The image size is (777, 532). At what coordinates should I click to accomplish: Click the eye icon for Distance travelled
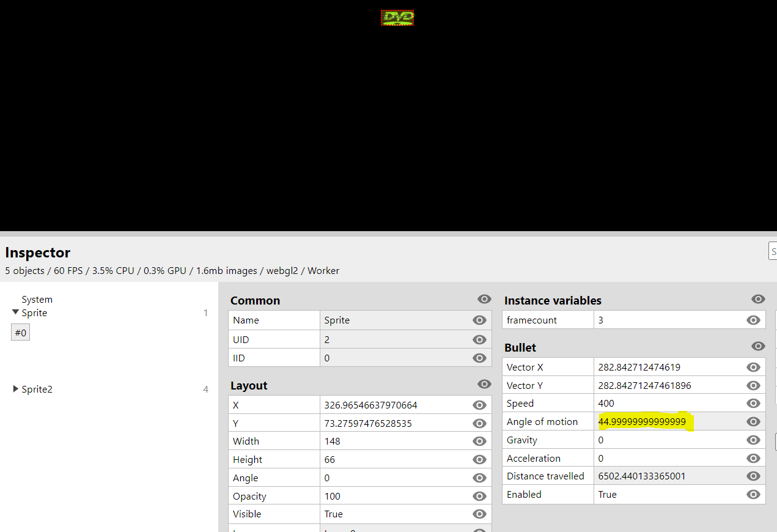753,476
